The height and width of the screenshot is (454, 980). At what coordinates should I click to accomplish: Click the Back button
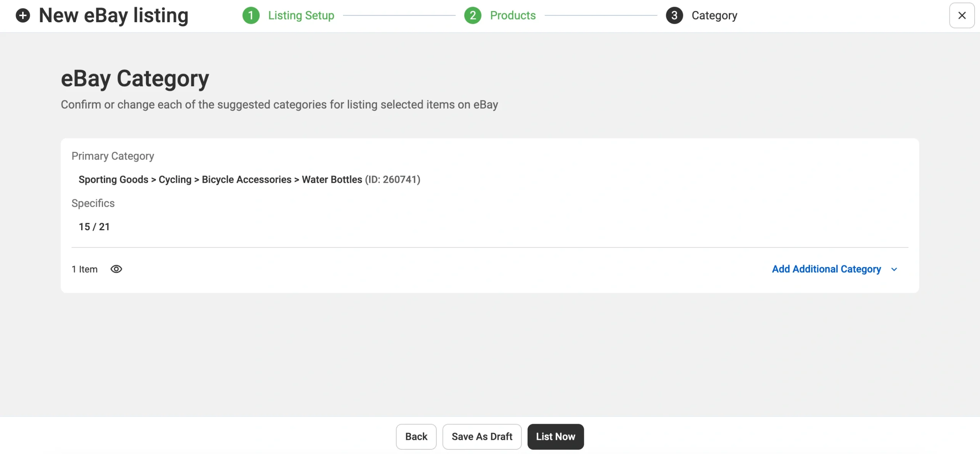click(x=416, y=436)
